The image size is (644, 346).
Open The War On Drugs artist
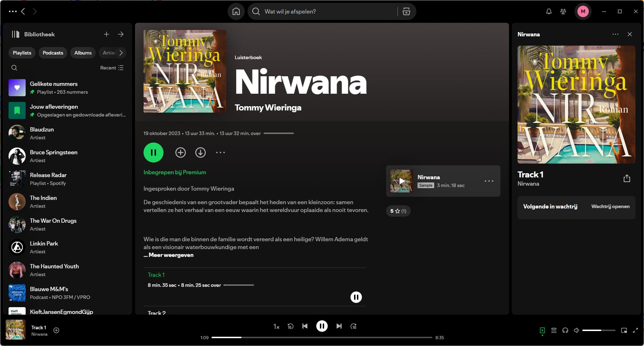68,224
